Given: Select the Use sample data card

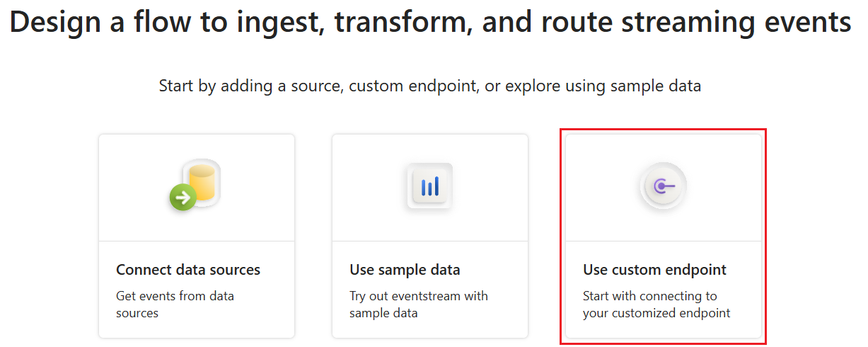Looking at the screenshot, I should [430, 237].
